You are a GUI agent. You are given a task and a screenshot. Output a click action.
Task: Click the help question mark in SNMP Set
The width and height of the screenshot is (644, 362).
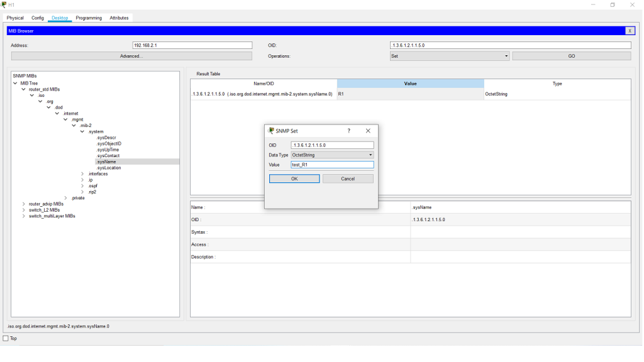[349, 131]
